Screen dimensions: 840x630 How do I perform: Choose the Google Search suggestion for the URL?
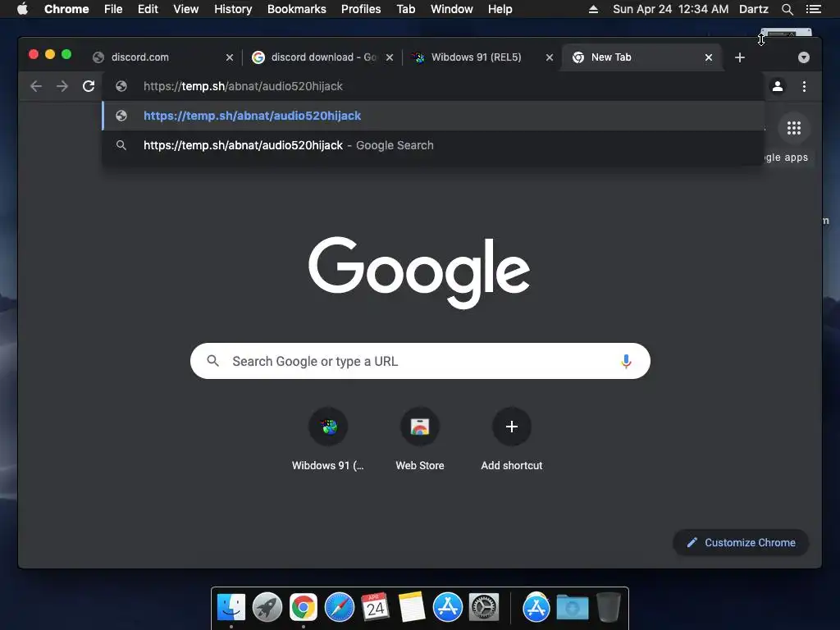[433, 145]
